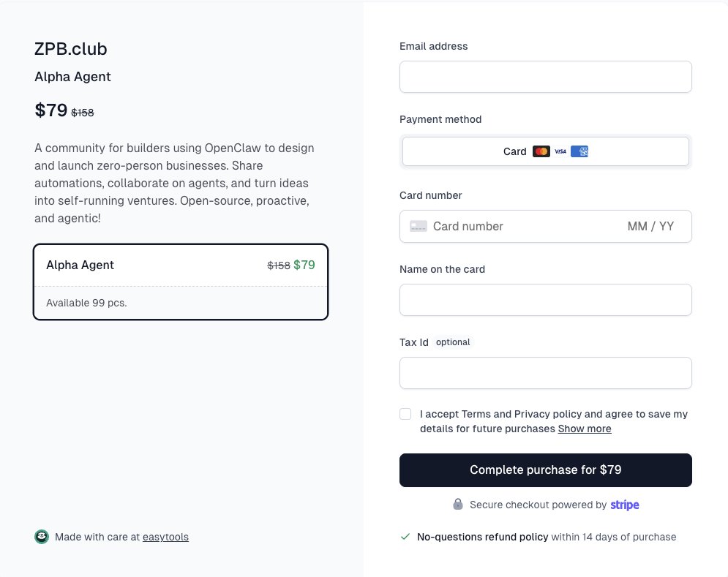Viewport: 728px width, 577px height.
Task: Click the Visa logo icon
Action: point(560,151)
